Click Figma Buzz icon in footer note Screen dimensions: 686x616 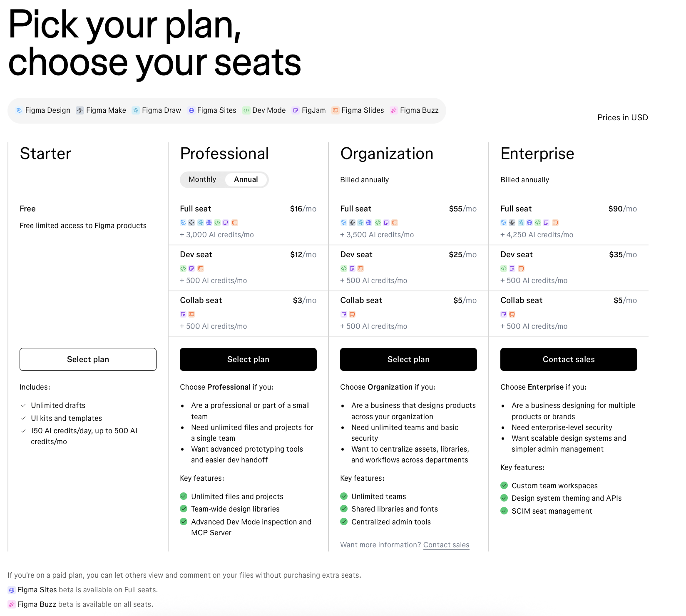(x=12, y=604)
